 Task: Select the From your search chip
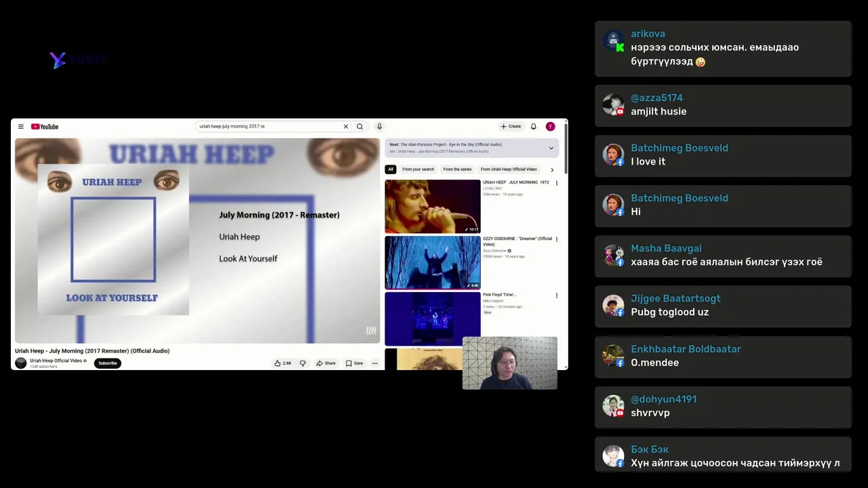[418, 169]
